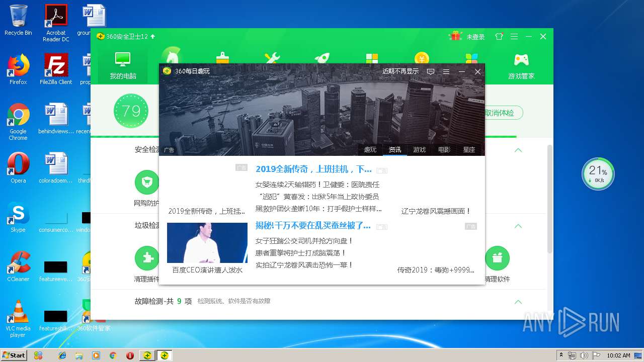Open feedback message icon in 360每日趣玩 popup
Image resolution: width=644 pixels, height=362 pixels.
click(x=431, y=71)
